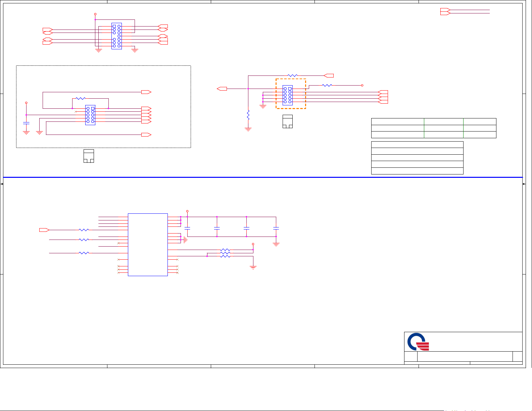The height and width of the screenshot is (411, 532).
Task: Click the black jumper symbol below the dashed frame
Action: click(x=89, y=156)
